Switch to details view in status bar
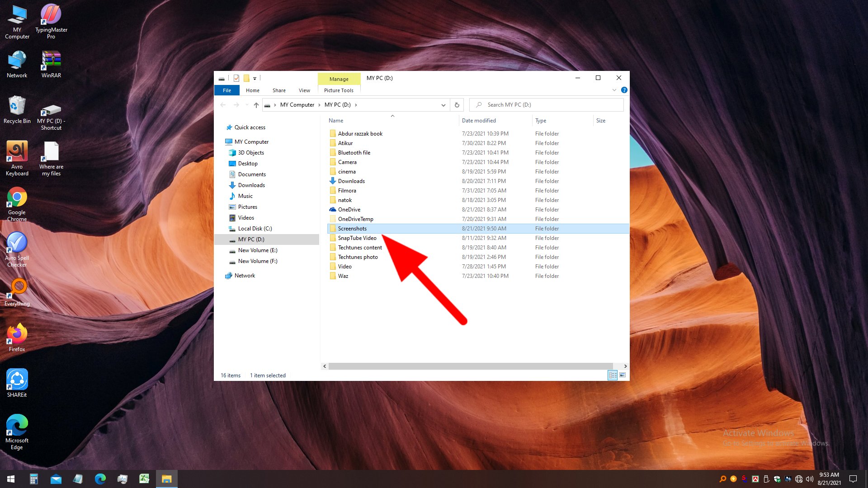868x488 pixels. click(x=613, y=375)
